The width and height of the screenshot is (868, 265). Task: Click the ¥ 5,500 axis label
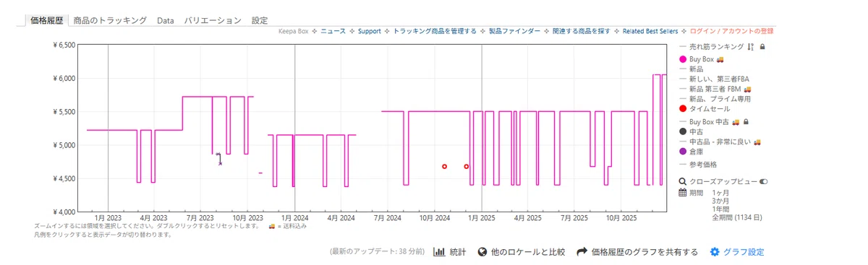(x=64, y=112)
